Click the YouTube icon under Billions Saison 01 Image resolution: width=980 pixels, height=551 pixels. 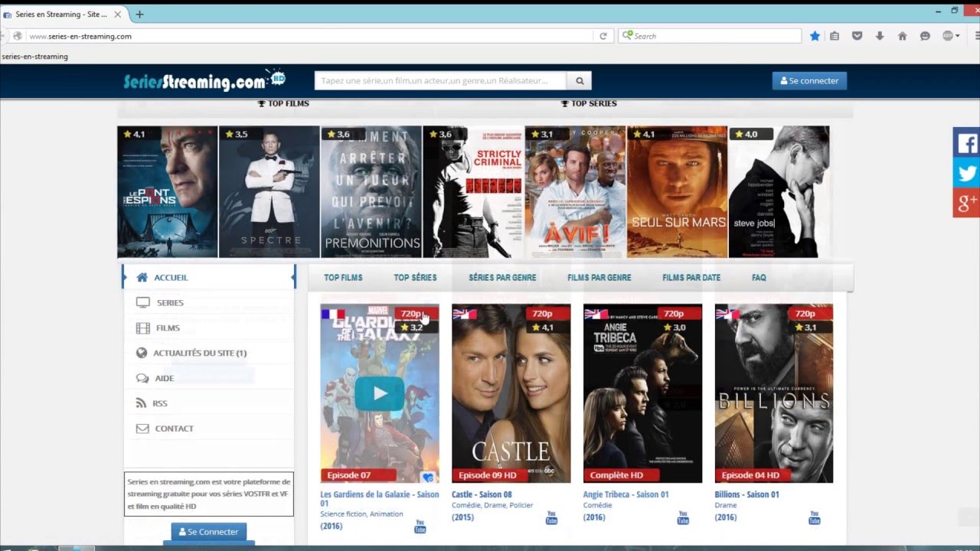pyautogui.click(x=815, y=518)
